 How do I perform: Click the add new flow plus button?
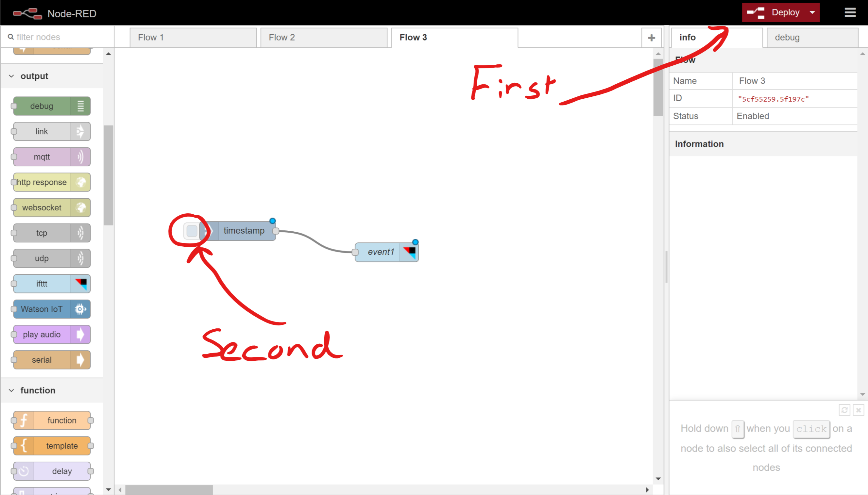tap(652, 38)
